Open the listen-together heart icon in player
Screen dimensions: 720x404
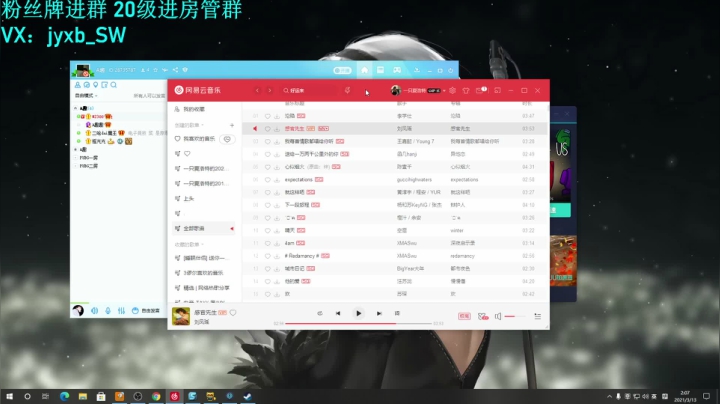(x=483, y=316)
